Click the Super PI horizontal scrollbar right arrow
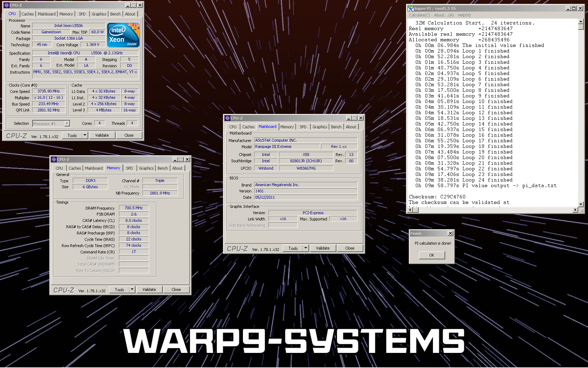The image size is (588, 368). point(575,210)
